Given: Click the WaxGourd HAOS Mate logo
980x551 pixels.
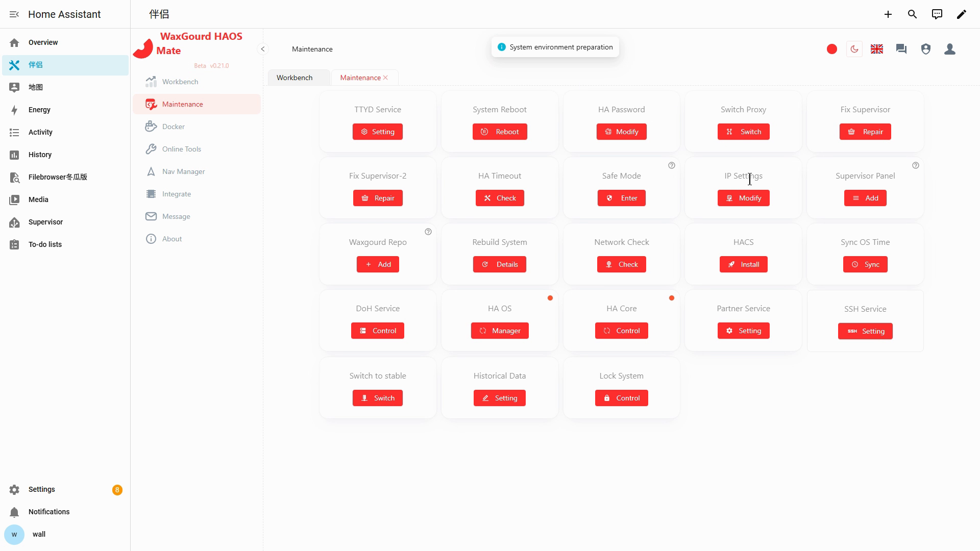Looking at the screenshot, I should (x=143, y=48).
